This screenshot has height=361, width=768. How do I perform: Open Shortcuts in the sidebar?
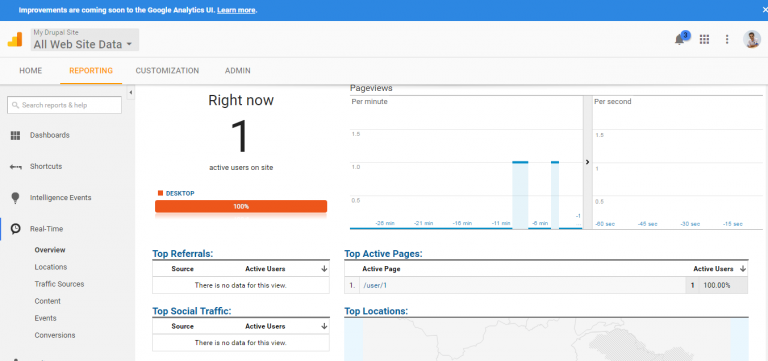point(46,167)
